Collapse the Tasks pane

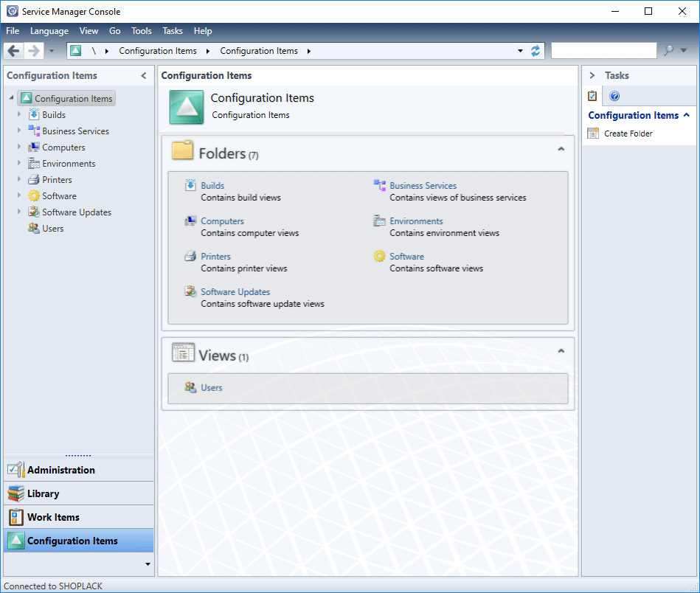click(x=592, y=75)
